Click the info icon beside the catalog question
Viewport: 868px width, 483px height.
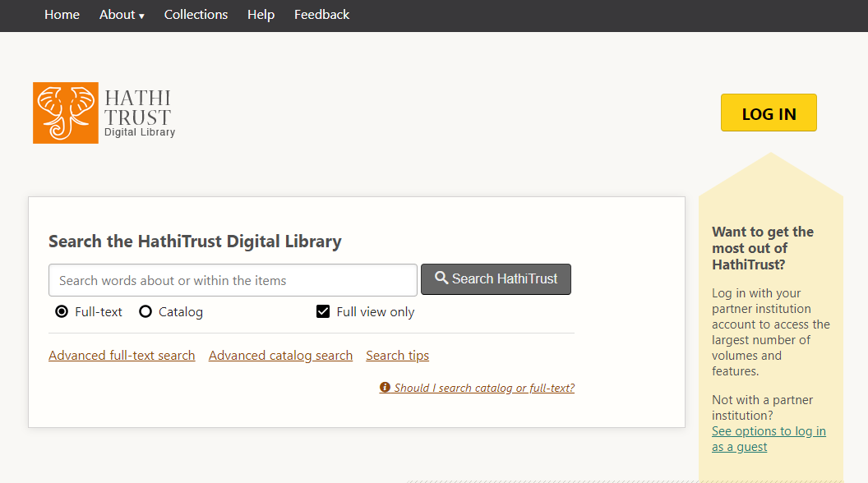coord(385,387)
